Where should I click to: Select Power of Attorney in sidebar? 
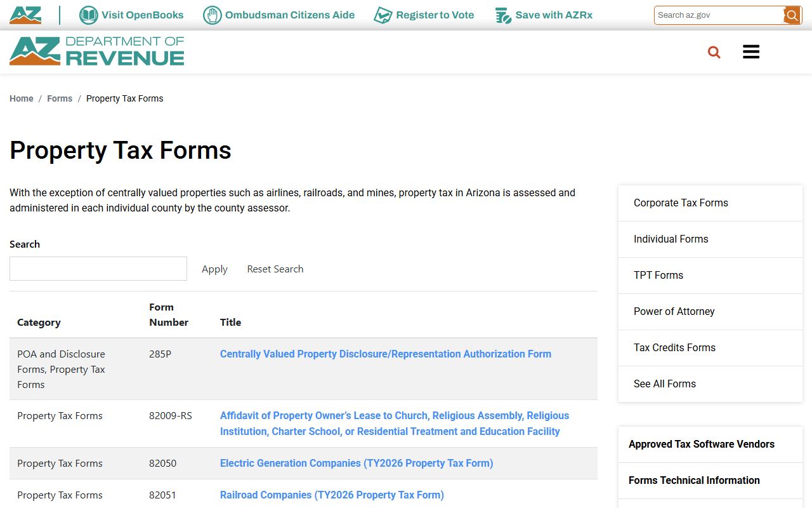[x=710, y=312]
